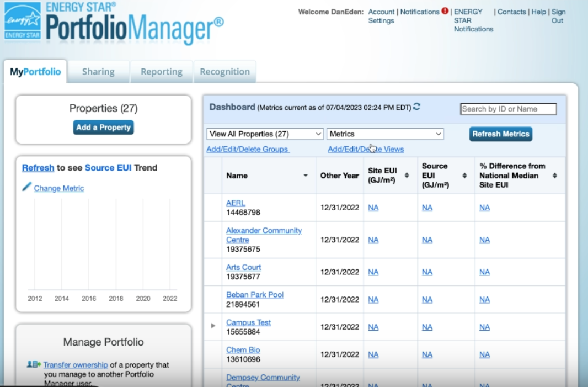Open the Reporting tab
The height and width of the screenshot is (387, 588).
point(162,72)
